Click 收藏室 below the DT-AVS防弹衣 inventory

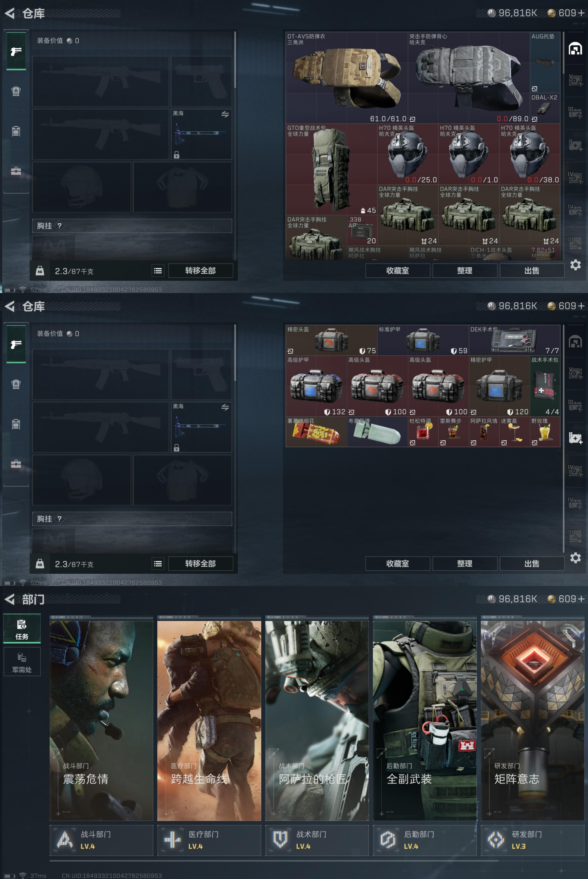397,270
